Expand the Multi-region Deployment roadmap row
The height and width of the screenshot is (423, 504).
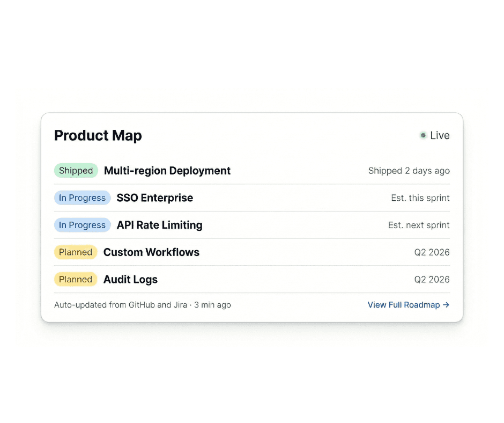(x=167, y=171)
